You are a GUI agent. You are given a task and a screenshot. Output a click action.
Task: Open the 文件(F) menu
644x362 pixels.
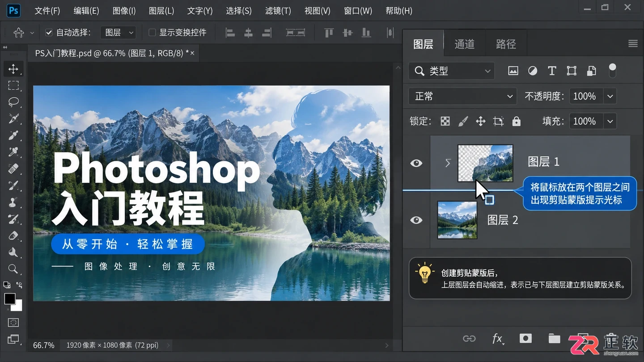tap(47, 11)
